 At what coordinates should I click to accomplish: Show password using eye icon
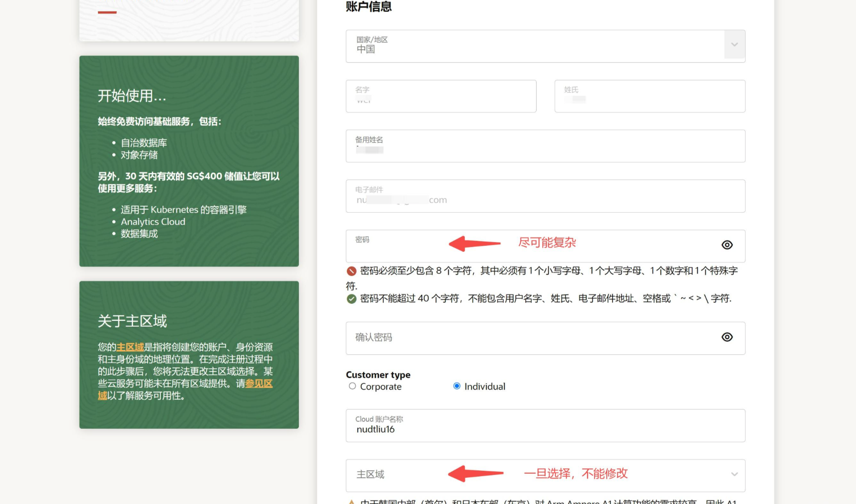click(727, 245)
